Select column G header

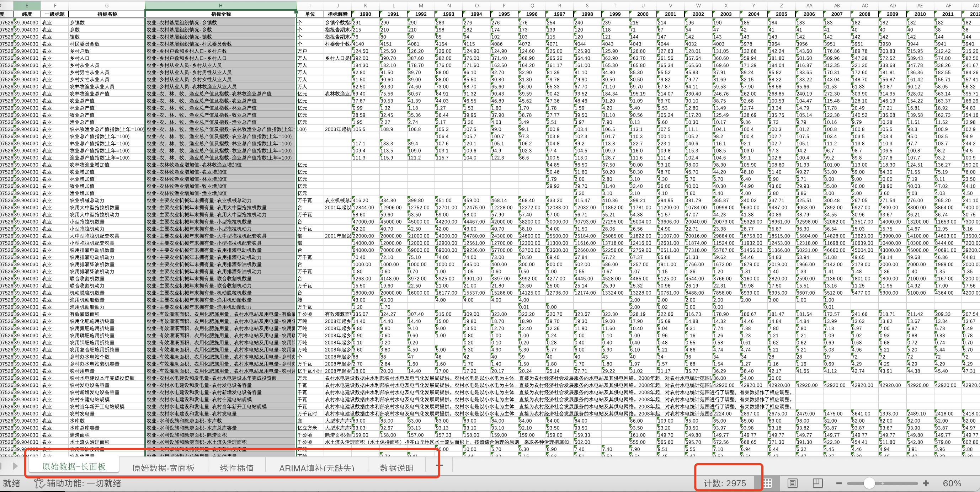point(107,5)
